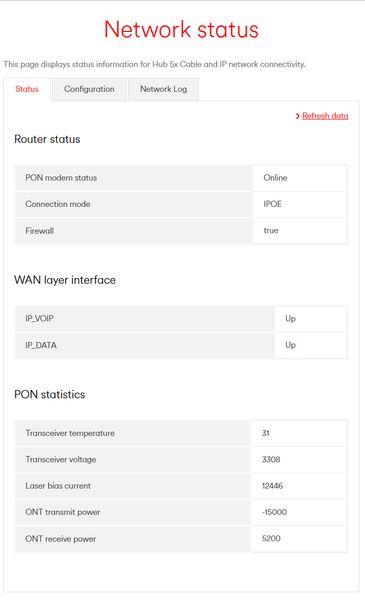Click the Network status page title
The height and width of the screenshot is (600, 365).
click(x=181, y=29)
